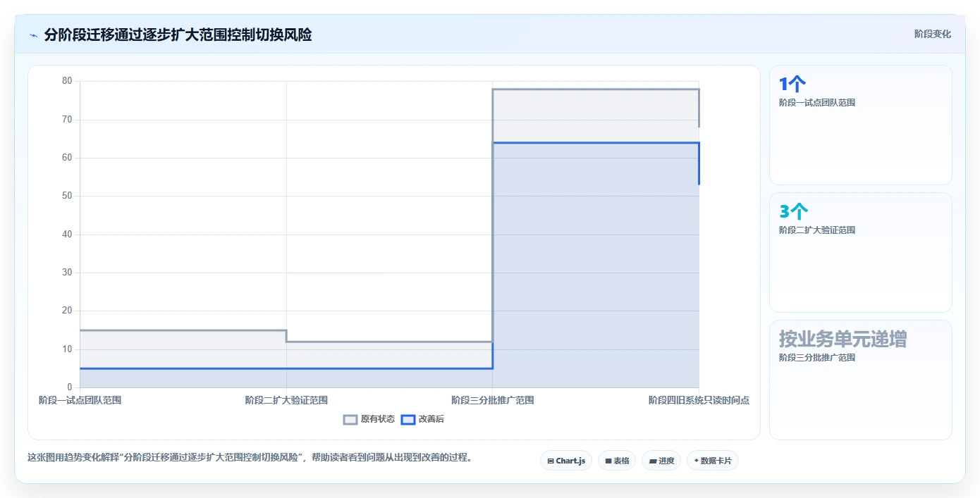Click the y-axis value 50
Viewport: 980px width, 498px height.
[x=67, y=196]
